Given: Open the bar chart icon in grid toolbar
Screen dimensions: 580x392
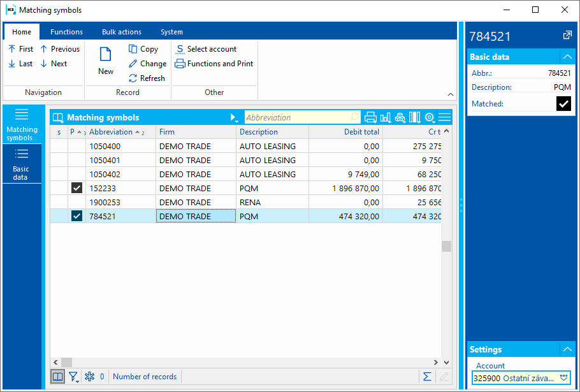Looking at the screenshot, I should (386, 117).
